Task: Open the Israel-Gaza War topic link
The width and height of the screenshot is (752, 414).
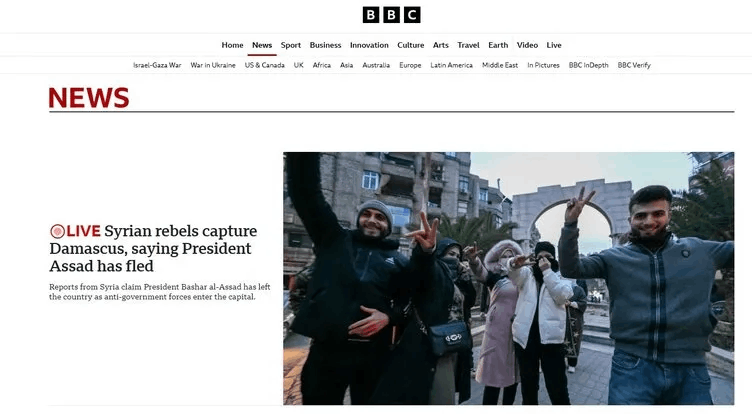Action: coord(157,65)
